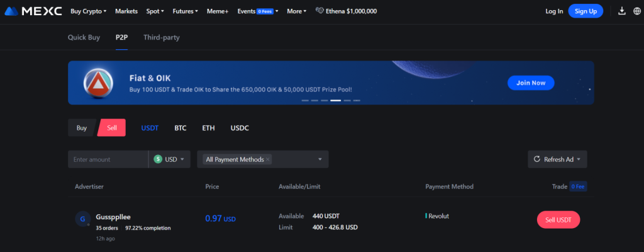The width and height of the screenshot is (644, 252).
Task: Switch to Sell mode
Action: pos(112,128)
